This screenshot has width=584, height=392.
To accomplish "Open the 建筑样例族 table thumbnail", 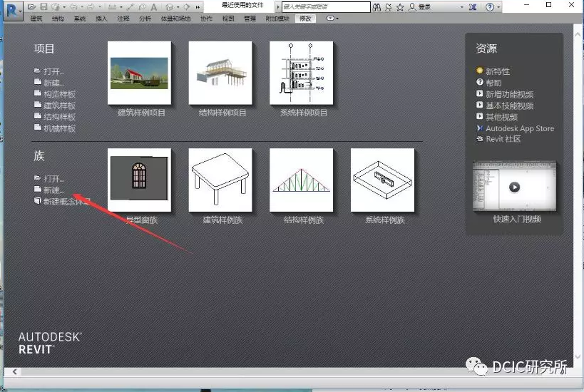I will pos(220,180).
